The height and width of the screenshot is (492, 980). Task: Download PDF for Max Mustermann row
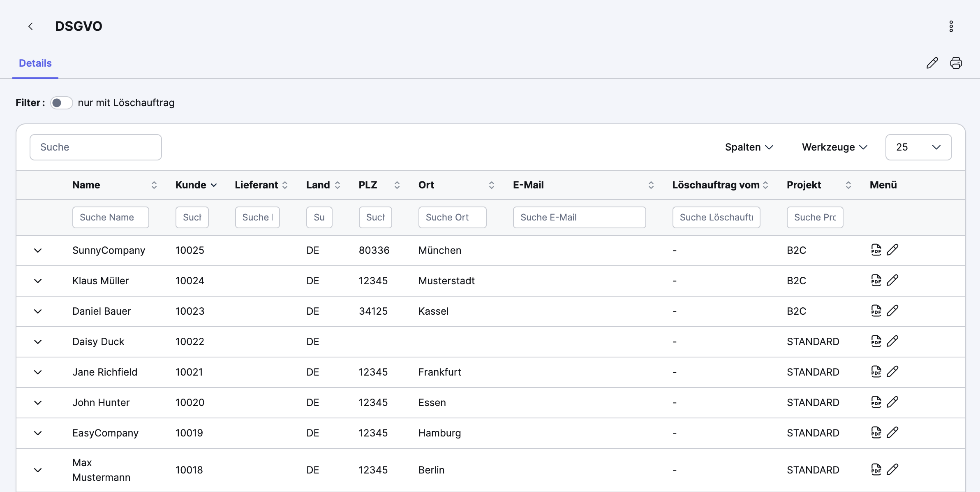tap(876, 469)
